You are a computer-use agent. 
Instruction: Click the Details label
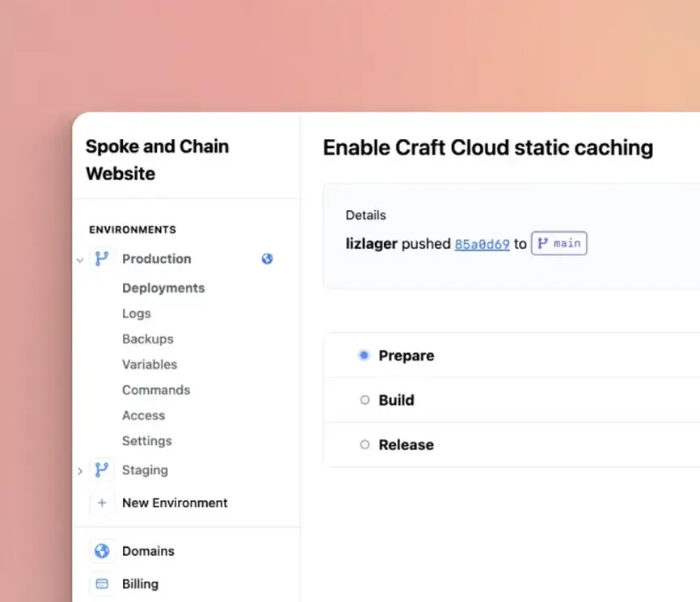[365, 215]
